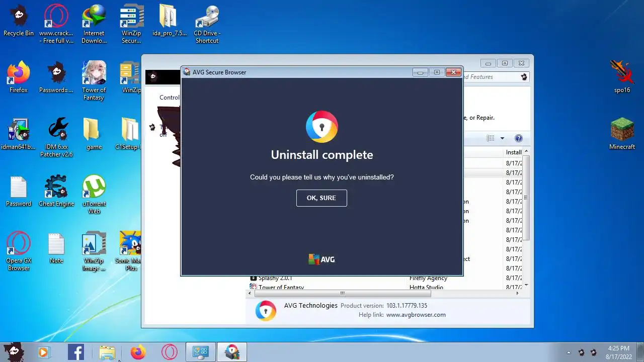The image size is (644, 362).
Task: Open Firefox desktop shortcut
Action: (19, 78)
